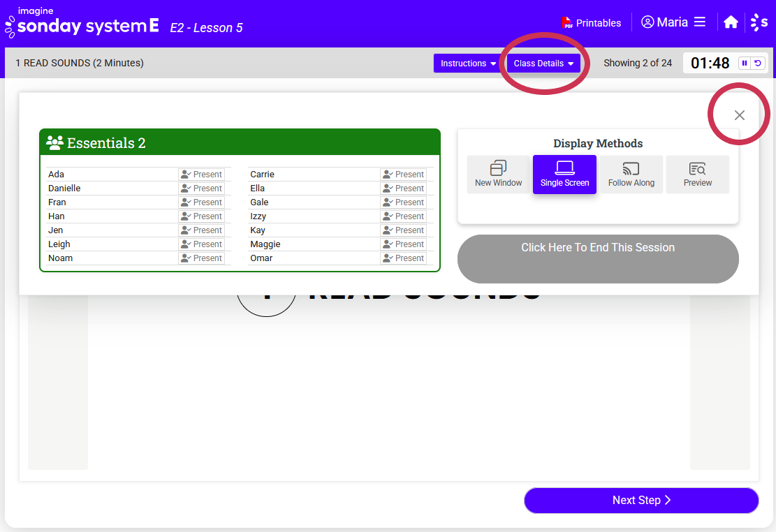Image resolution: width=776 pixels, height=532 pixels.
Task: Select New Window display method
Action: pyautogui.click(x=498, y=174)
